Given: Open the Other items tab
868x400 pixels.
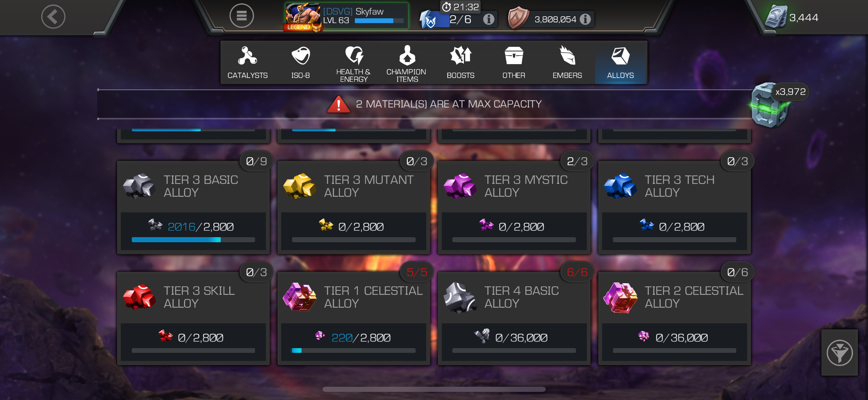Looking at the screenshot, I should (513, 63).
